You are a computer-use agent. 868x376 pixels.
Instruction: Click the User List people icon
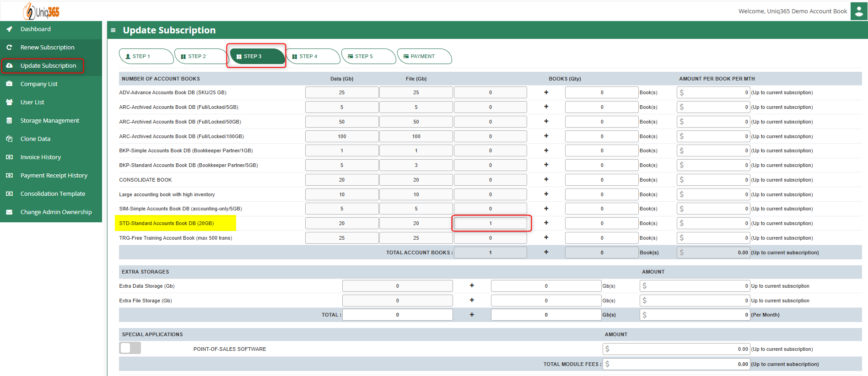tap(9, 102)
